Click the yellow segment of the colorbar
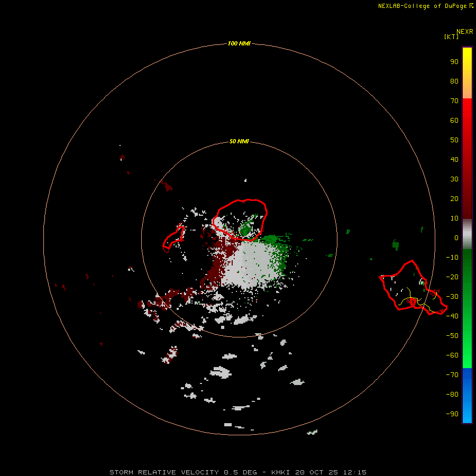 (x=467, y=73)
